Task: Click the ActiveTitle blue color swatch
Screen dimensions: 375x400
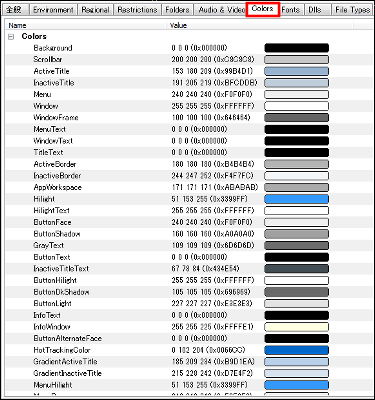Action: 297,71
